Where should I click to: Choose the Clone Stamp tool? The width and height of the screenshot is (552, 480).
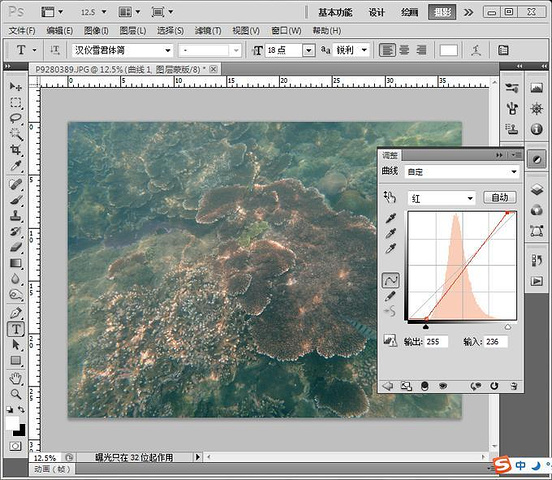pyautogui.click(x=15, y=216)
